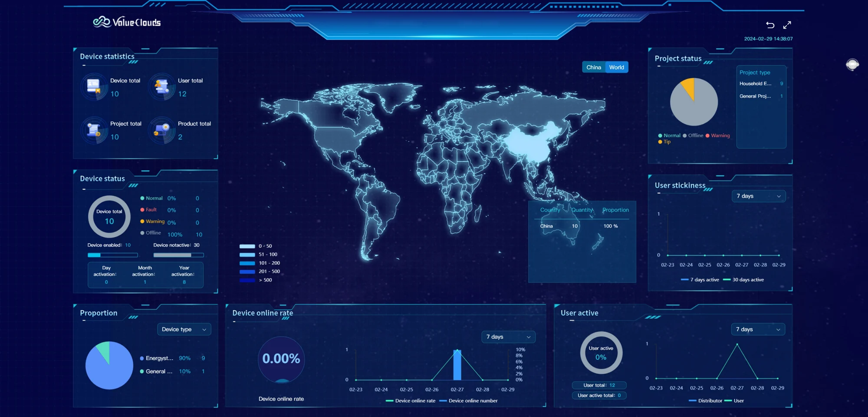Toggle the Offline legend in Project status
The height and width of the screenshot is (417, 868).
click(693, 136)
